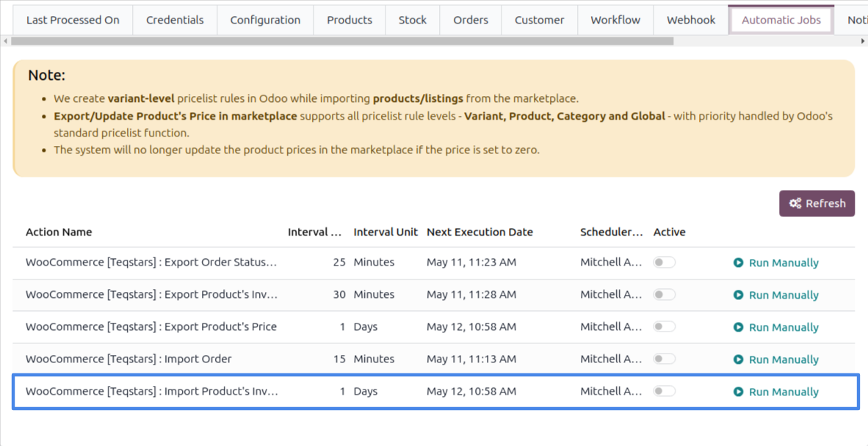The width and height of the screenshot is (868, 446).
Task: Run Manually the Export Product's Inv job
Action: [776, 295]
